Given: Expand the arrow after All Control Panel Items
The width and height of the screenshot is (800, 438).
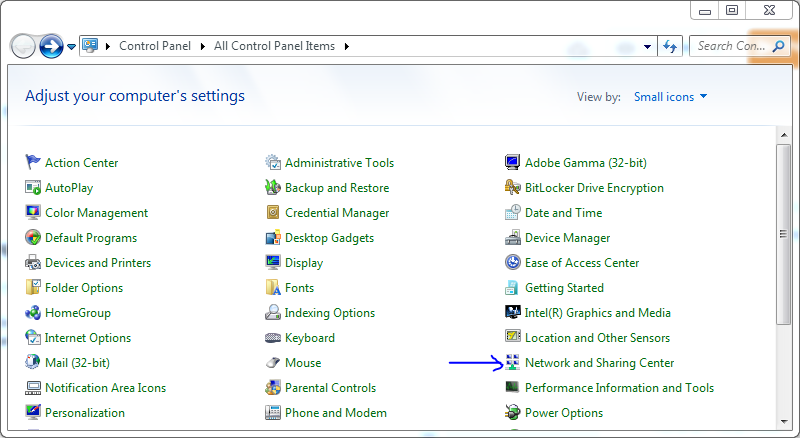Looking at the screenshot, I should [x=347, y=46].
